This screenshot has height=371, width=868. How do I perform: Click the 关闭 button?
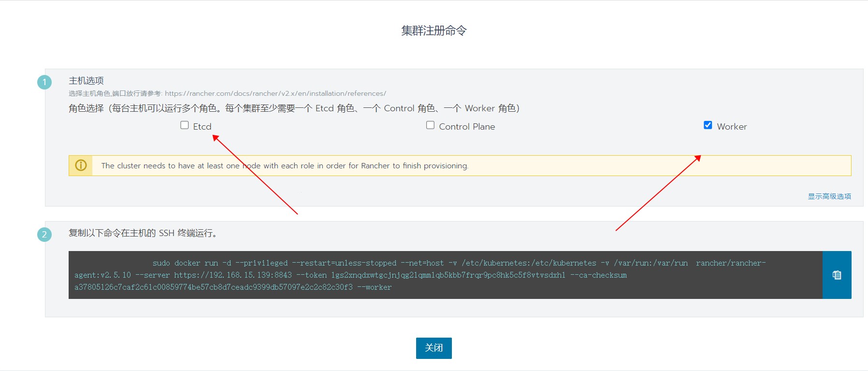tap(434, 348)
